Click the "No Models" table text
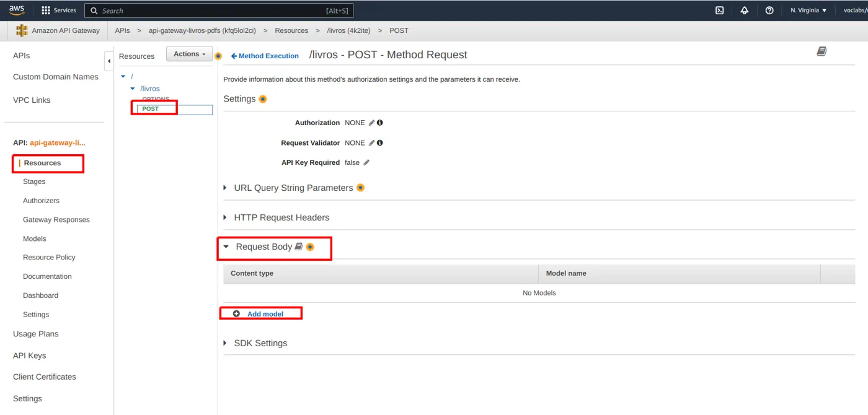Viewport: 868px width, 415px height. (539, 293)
